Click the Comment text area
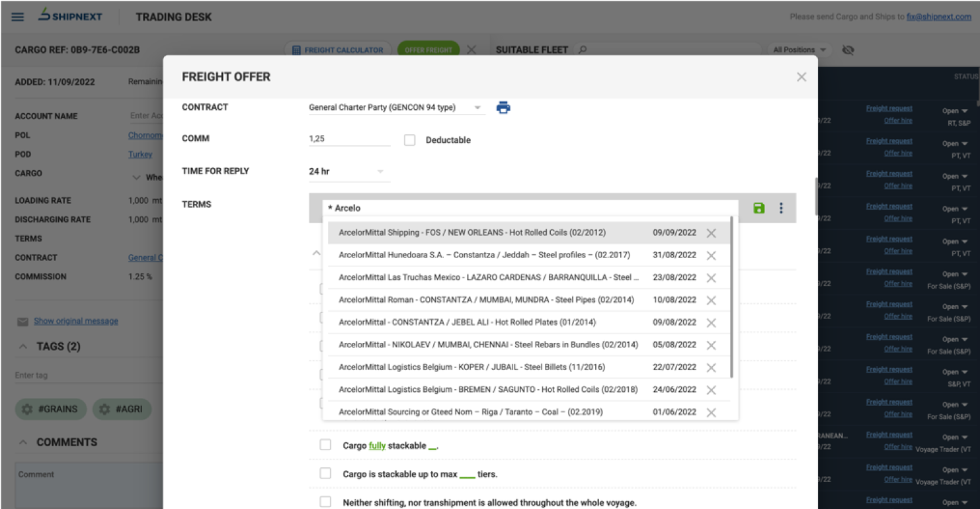 pyautogui.click(x=89, y=486)
